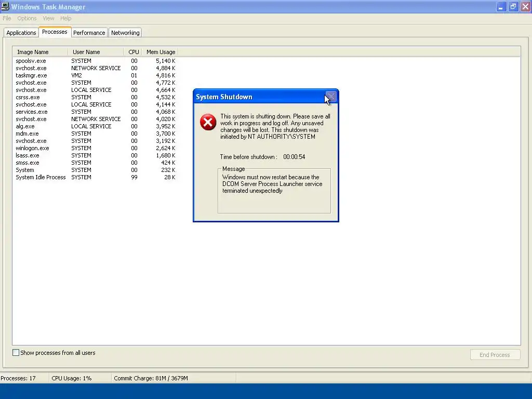Click the shutdown countdown time 00:00:54

pos(294,157)
